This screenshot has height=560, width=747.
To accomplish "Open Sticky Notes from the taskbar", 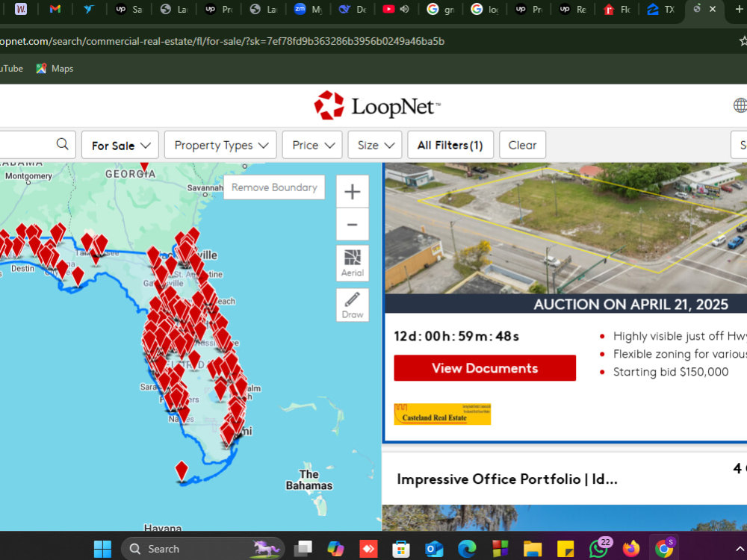I will coord(565,549).
